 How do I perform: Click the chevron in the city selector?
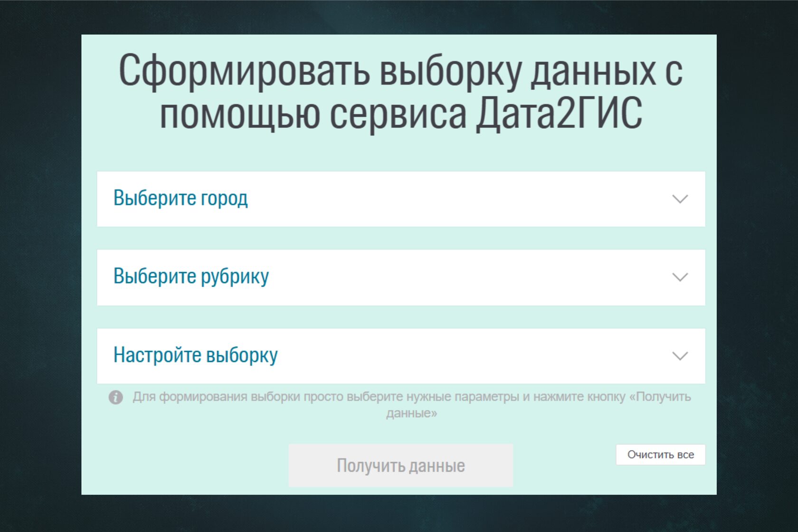680,199
